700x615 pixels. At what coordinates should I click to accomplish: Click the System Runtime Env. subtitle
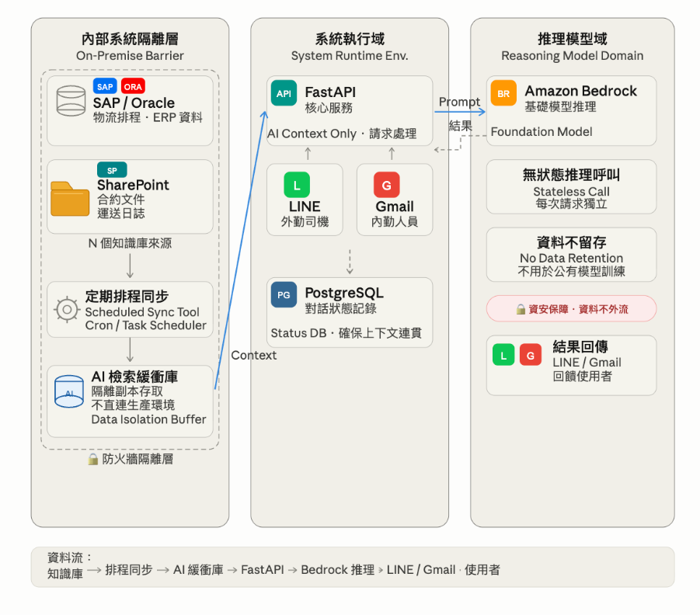pos(350,56)
